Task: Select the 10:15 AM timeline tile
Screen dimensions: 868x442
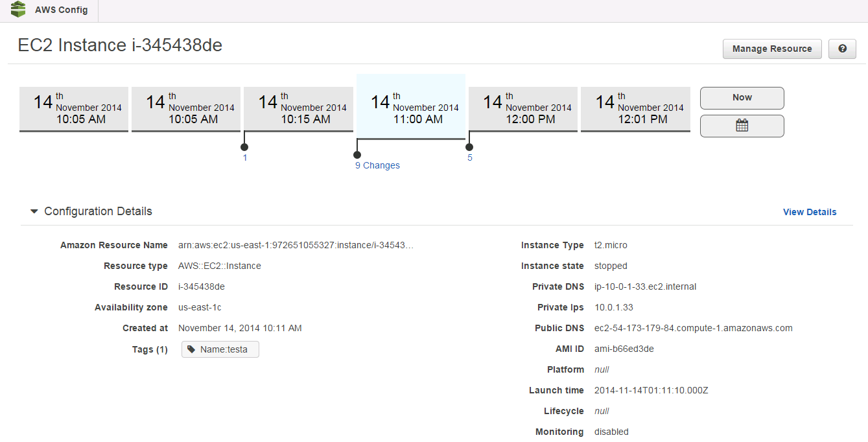Action: [298, 109]
